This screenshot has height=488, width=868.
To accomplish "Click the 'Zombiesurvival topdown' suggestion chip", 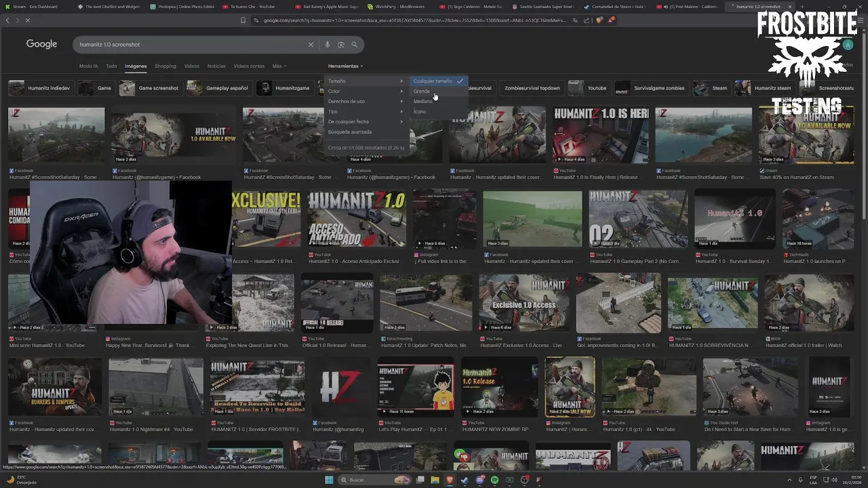I will 532,88.
